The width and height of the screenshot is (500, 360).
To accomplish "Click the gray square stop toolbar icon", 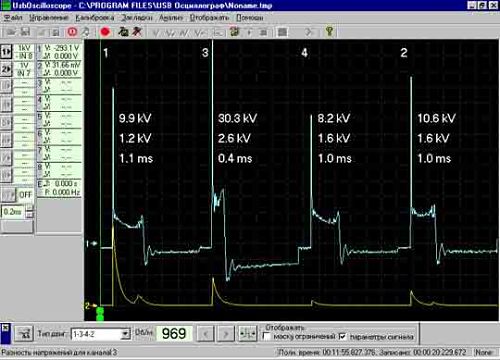I will coord(282,32).
